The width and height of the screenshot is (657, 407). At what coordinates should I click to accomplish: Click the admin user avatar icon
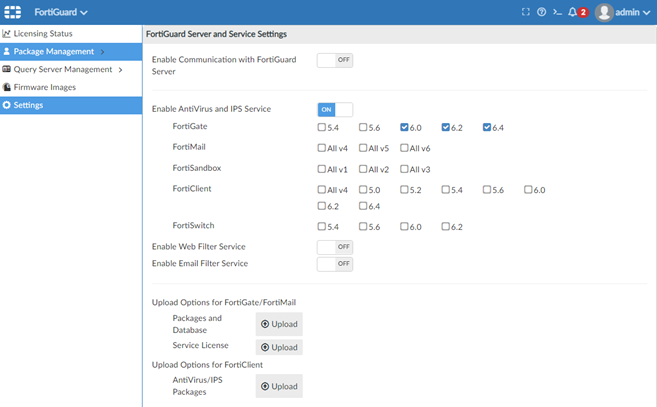[604, 12]
